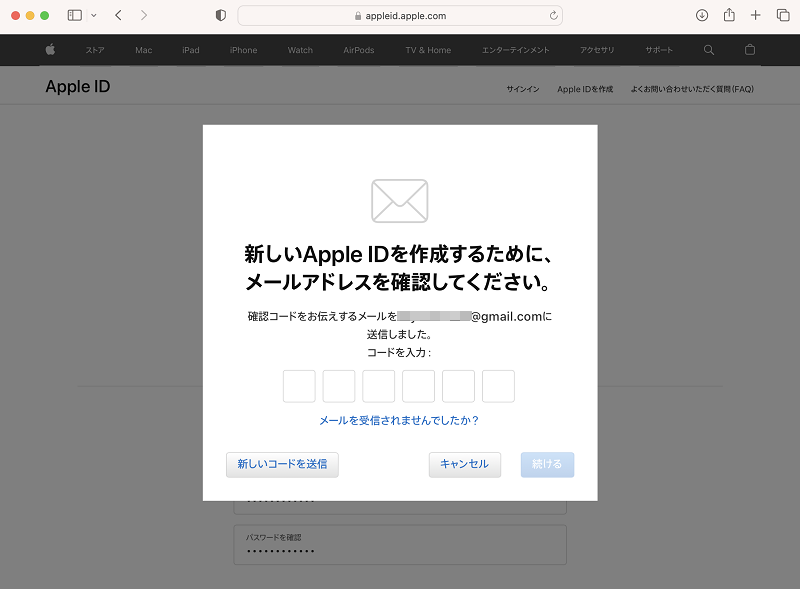Screen dimensions: 800x589
Task: Click the sixth verification code box
Action: pos(498,386)
